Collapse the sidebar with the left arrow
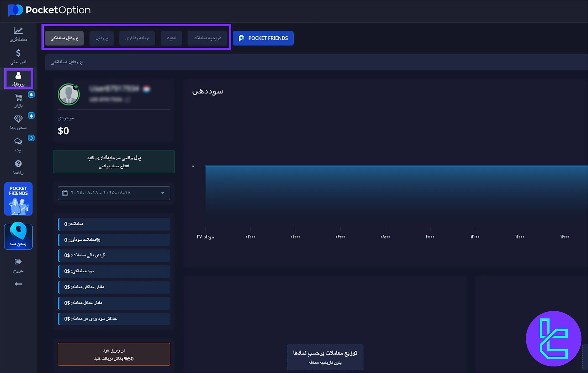Screen dimensions: 588x373 tap(18, 284)
